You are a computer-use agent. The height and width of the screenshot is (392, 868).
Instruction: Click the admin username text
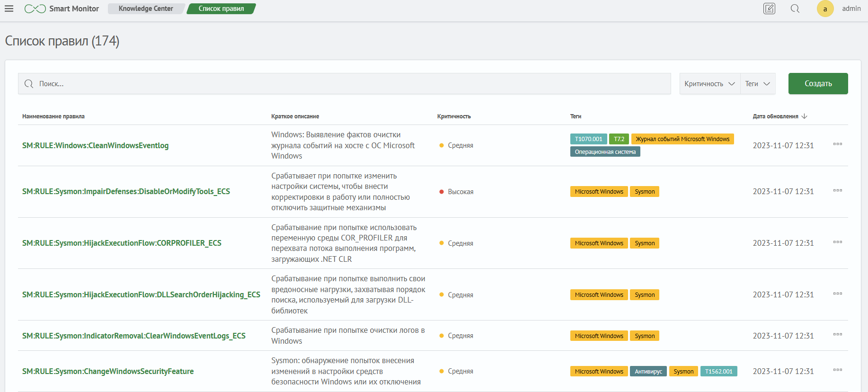pyautogui.click(x=851, y=9)
